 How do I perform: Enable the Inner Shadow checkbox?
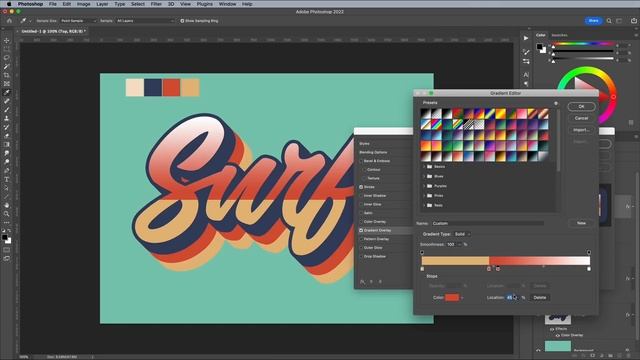(361, 196)
